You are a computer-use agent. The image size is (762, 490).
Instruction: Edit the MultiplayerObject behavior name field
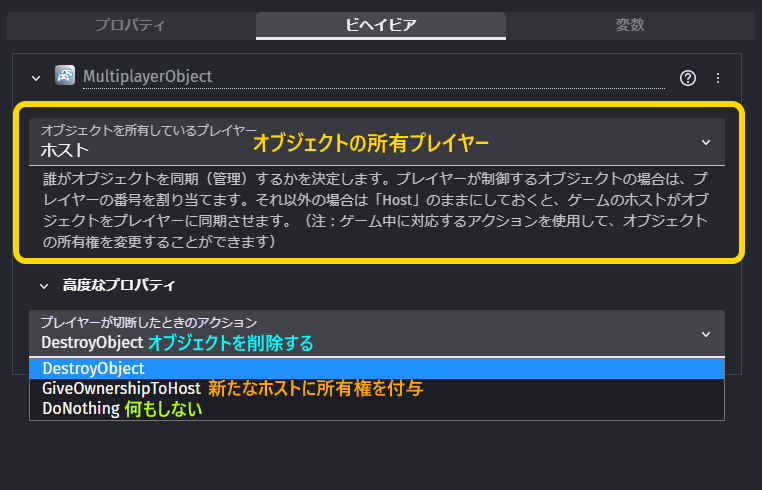point(373,77)
